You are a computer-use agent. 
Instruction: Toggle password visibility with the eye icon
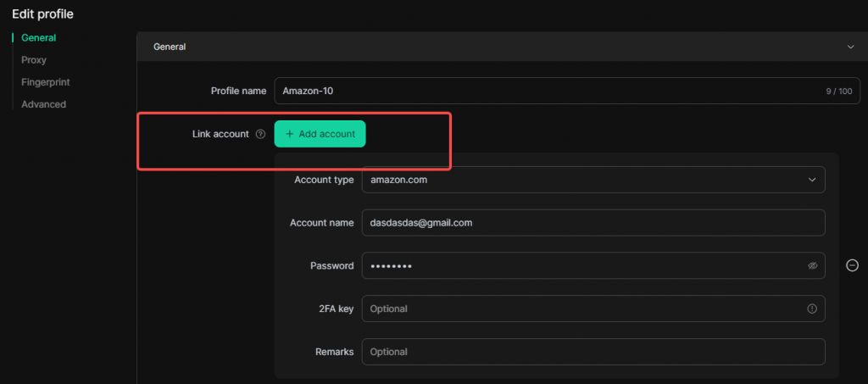tap(812, 265)
